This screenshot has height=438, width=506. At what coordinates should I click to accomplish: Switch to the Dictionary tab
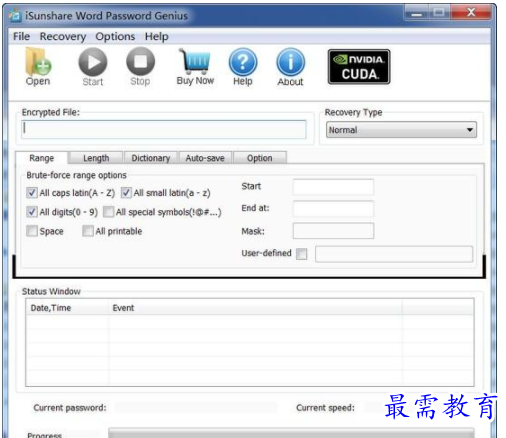tap(151, 158)
